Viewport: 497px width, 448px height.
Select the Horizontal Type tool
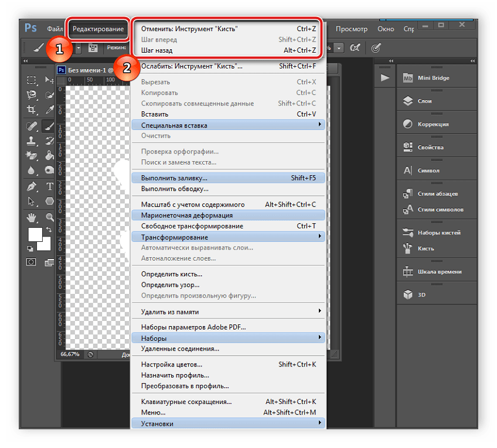(x=50, y=186)
